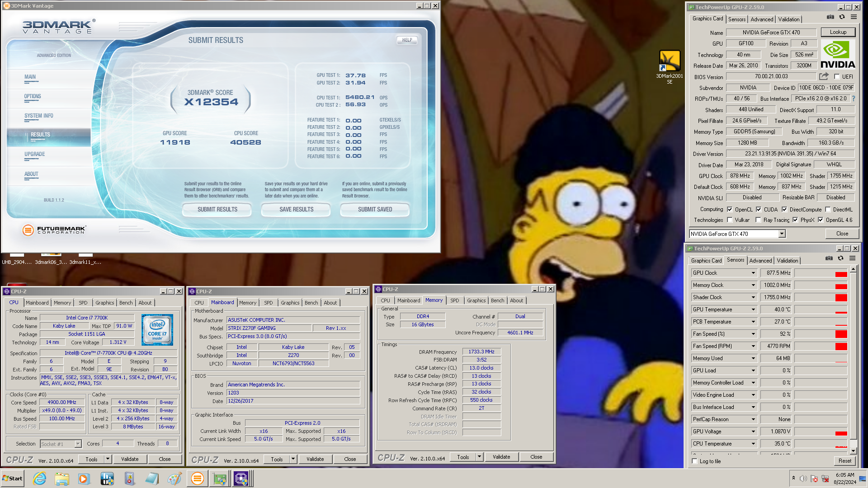Click the Bus Interface question mark icon
Viewport: 868px width, 488px height.
854,99
